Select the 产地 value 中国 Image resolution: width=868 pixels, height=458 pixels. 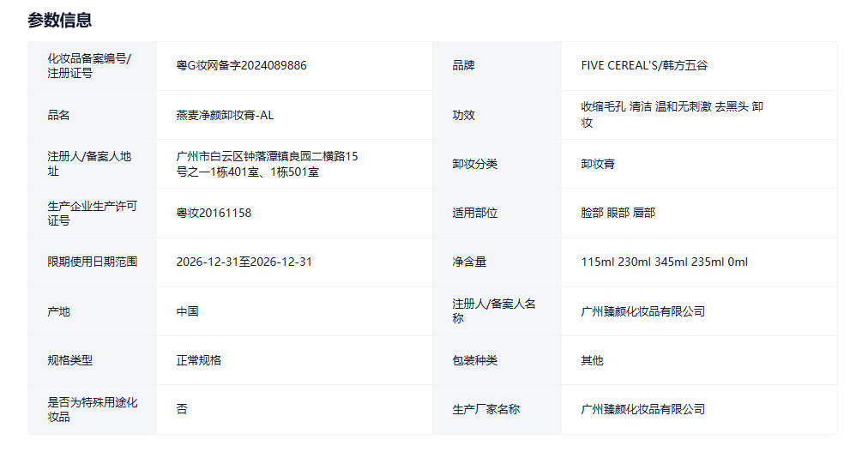187,311
